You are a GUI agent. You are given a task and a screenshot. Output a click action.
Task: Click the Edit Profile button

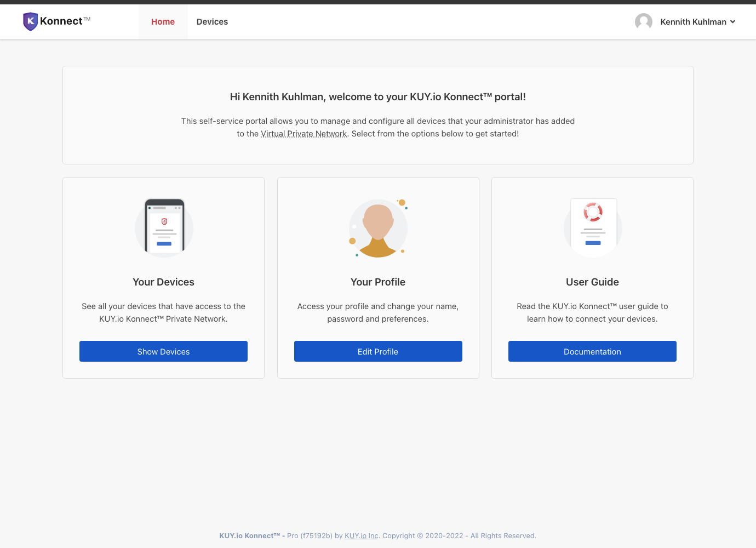[378, 351]
